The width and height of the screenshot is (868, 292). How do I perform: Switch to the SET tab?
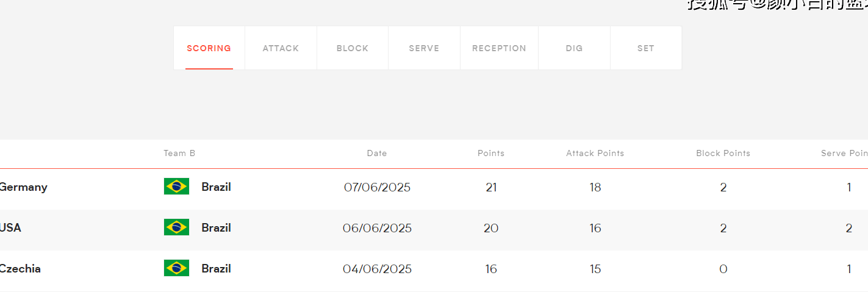646,48
